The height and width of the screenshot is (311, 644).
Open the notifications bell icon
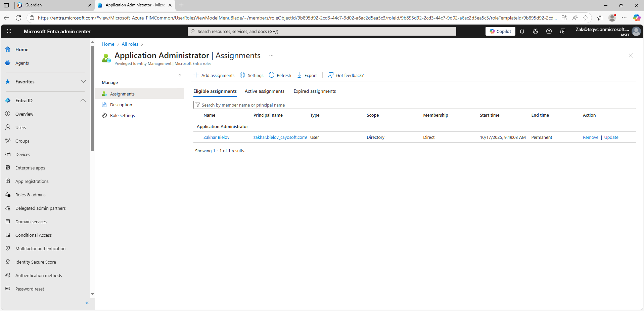[522, 31]
